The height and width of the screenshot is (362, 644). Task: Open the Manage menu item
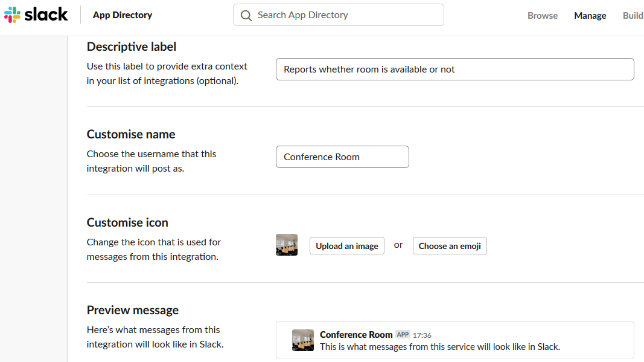click(x=590, y=16)
